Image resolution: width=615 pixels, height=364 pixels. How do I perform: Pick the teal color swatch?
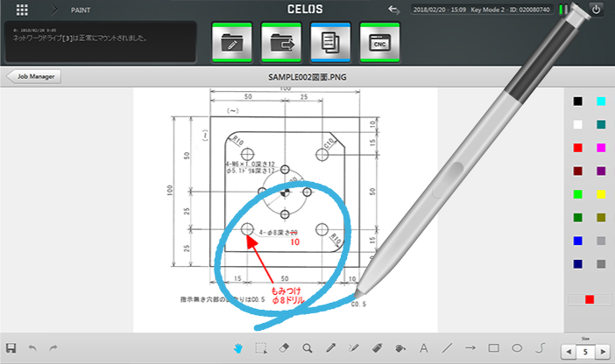(x=601, y=124)
